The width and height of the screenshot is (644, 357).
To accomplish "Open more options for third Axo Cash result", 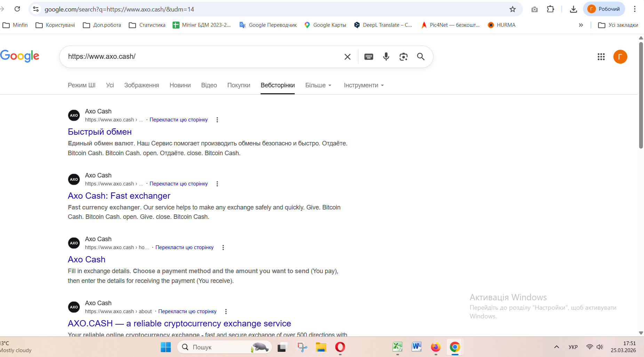I will [x=223, y=247].
